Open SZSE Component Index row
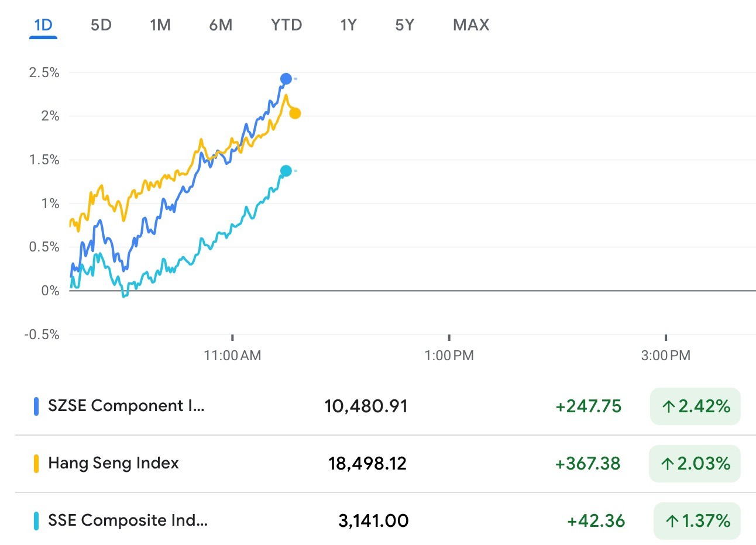Viewport: 756px width, 545px height. 386,406
